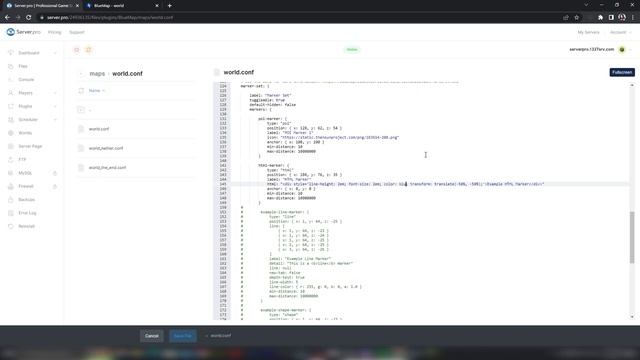Click the editor vertical scrollbar thumb
Screen dimensions: 640x360
click(632, 237)
